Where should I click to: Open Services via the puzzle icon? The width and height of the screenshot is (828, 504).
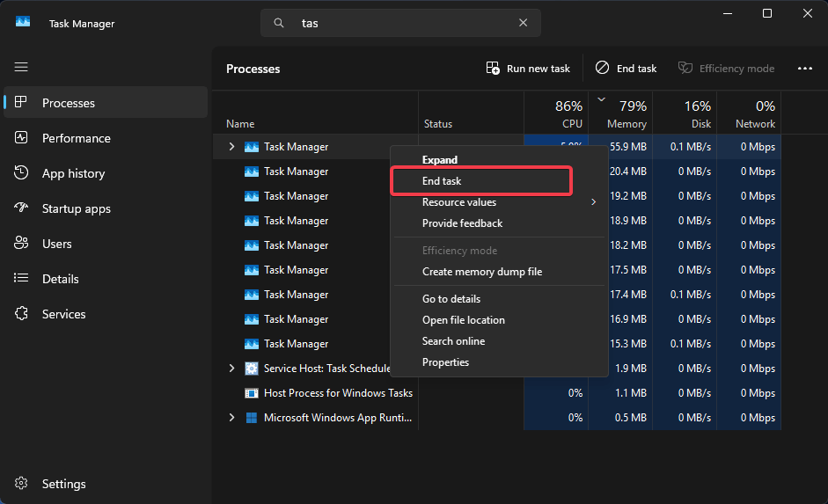[22, 314]
